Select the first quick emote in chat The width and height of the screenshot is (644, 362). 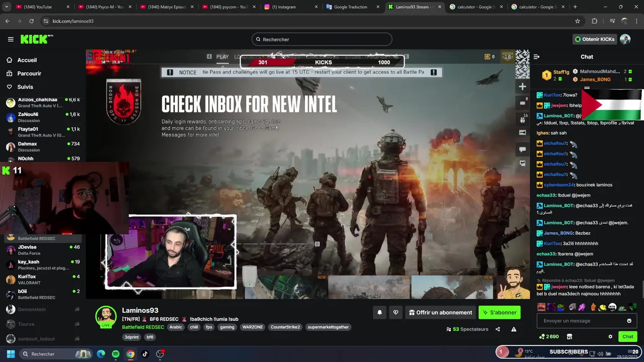[541, 307]
